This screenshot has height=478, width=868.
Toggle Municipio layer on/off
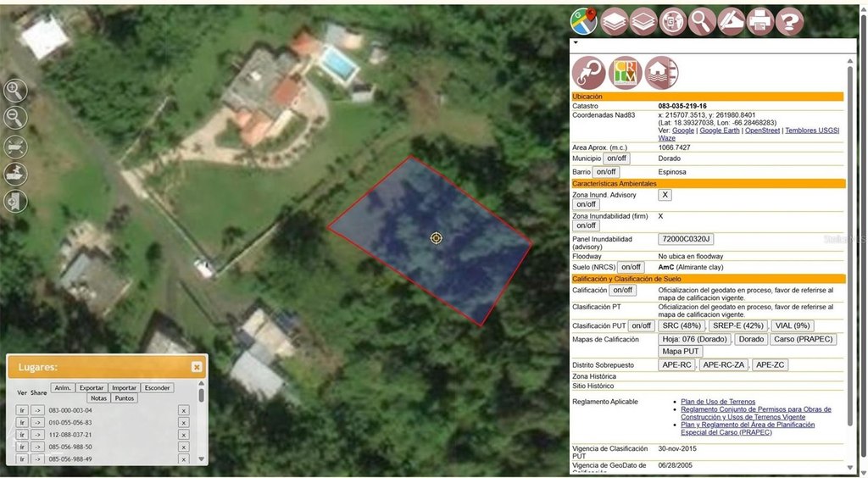click(x=616, y=158)
